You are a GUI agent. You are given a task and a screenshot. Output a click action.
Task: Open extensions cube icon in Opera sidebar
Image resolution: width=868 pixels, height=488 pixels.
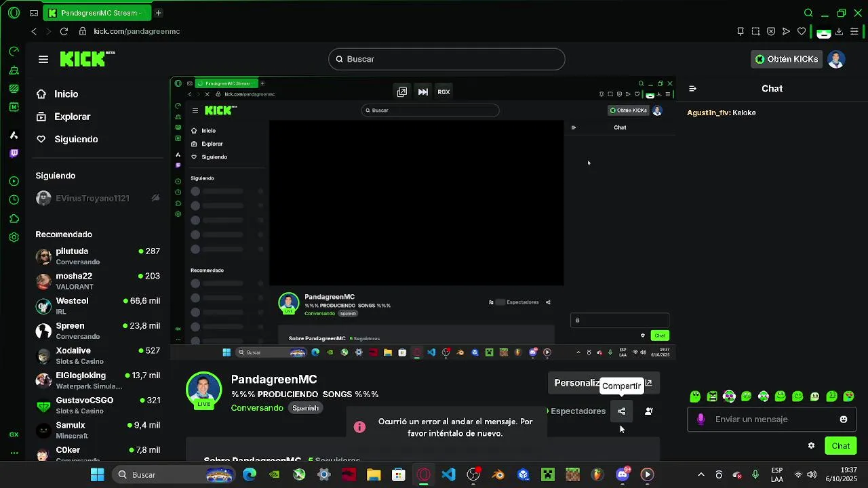14,218
